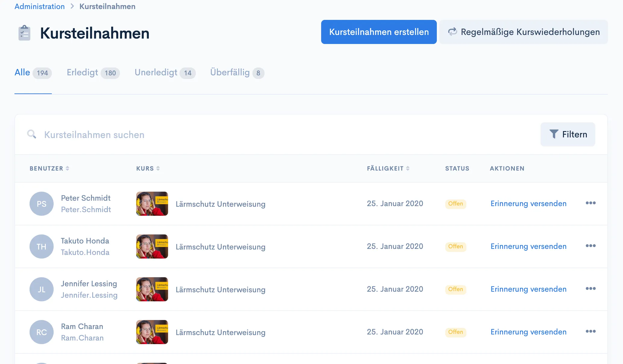Switch to the Überfällig tab
This screenshot has height=364, width=623.
[x=237, y=73]
